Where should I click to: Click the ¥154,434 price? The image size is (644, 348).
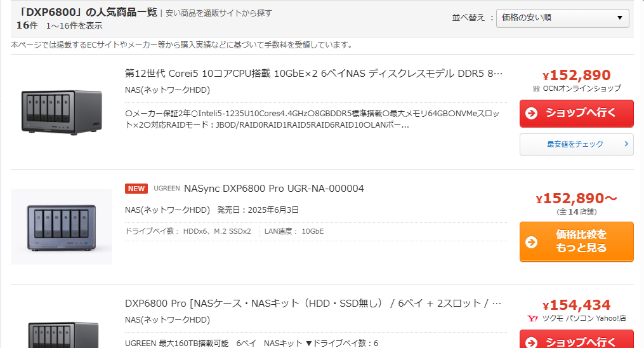576,305
